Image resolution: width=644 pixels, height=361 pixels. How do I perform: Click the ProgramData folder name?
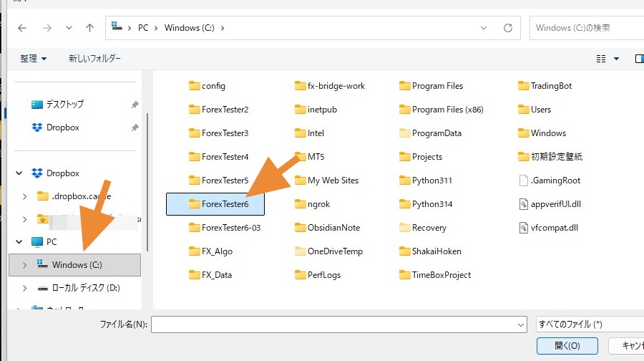click(x=436, y=133)
